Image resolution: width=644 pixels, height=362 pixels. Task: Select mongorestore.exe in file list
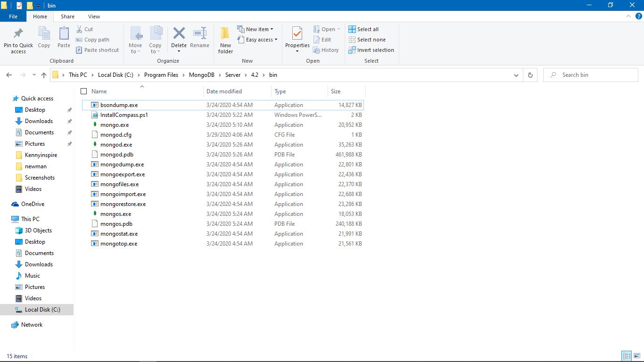pos(123,204)
